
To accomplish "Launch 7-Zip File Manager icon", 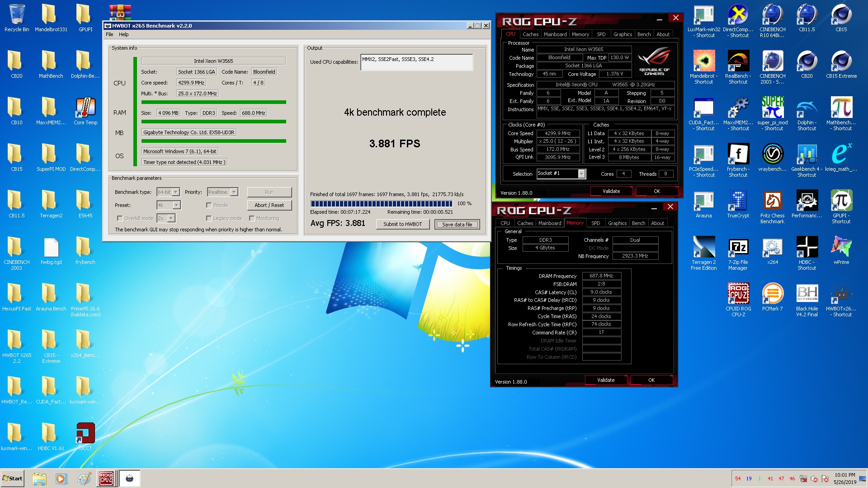I will click(738, 253).
